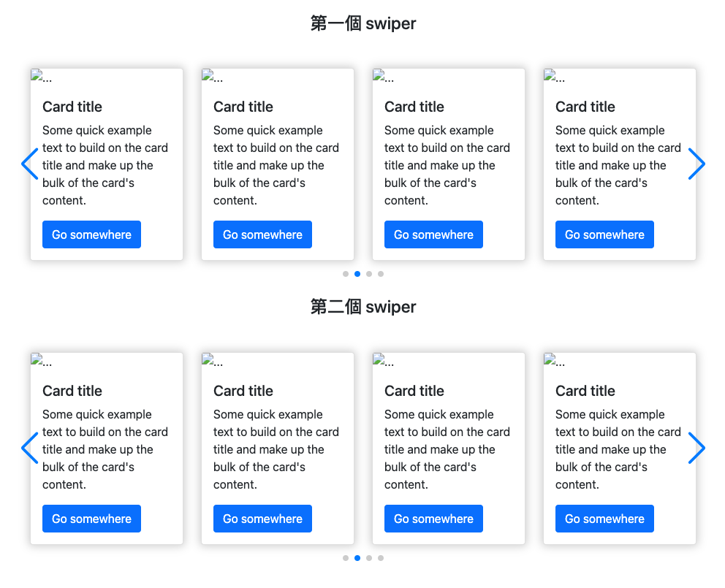
Task: Click Go somewhere on first swiper's third card
Action: [x=433, y=234]
